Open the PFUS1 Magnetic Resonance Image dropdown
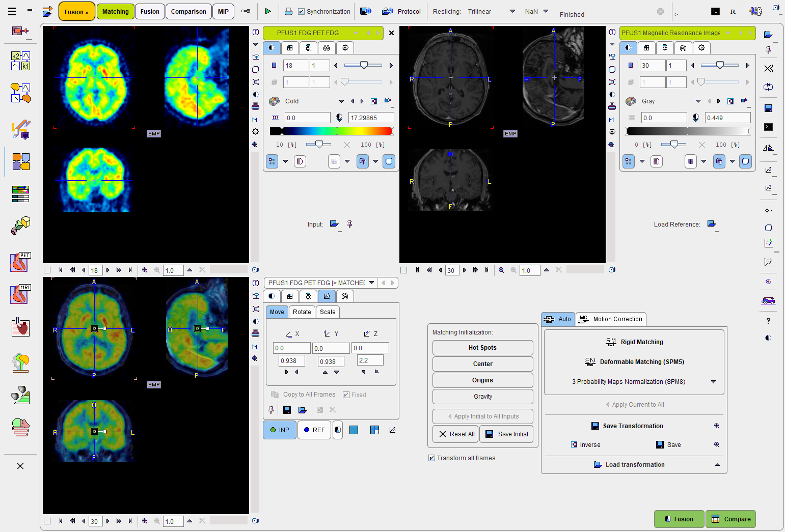785x532 pixels. 728,33
